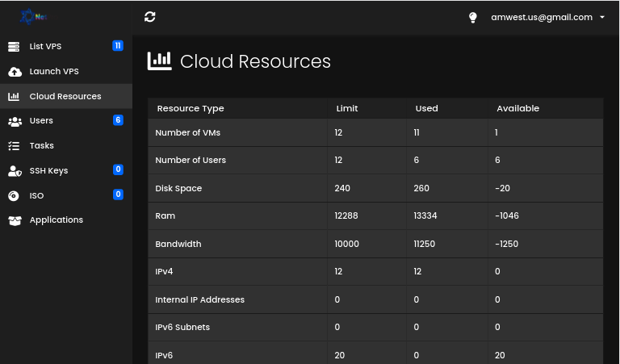Image resolution: width=620 pixels, height=364 pixels.
Task: Click the blue 6 badge beside Users
Action: (x=118, y=119)
